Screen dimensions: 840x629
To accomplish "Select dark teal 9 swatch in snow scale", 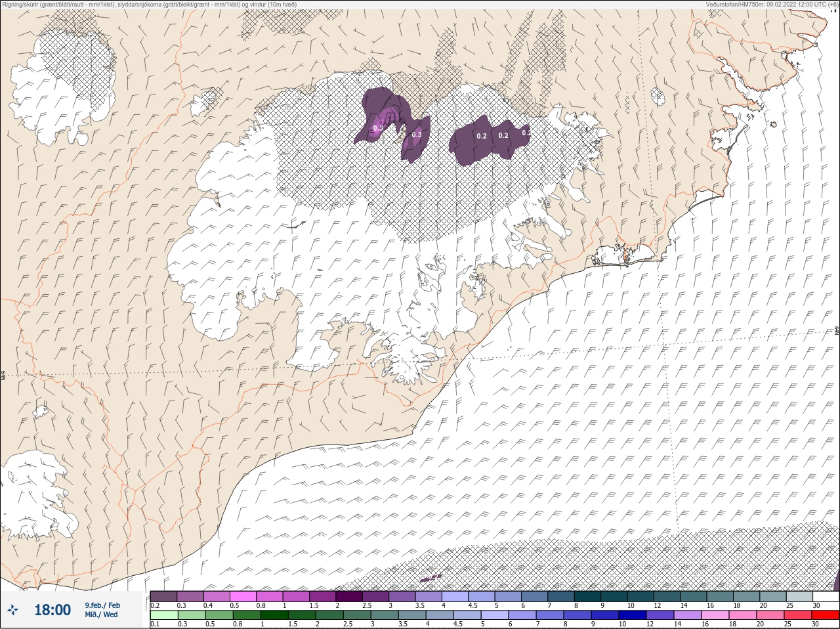I will [x=614, y=596].
